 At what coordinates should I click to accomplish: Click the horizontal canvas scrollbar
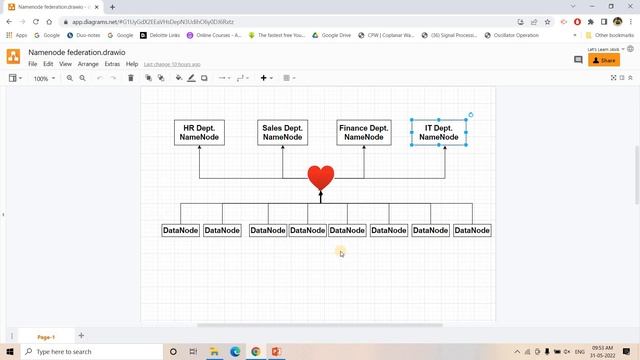(320, 325)
